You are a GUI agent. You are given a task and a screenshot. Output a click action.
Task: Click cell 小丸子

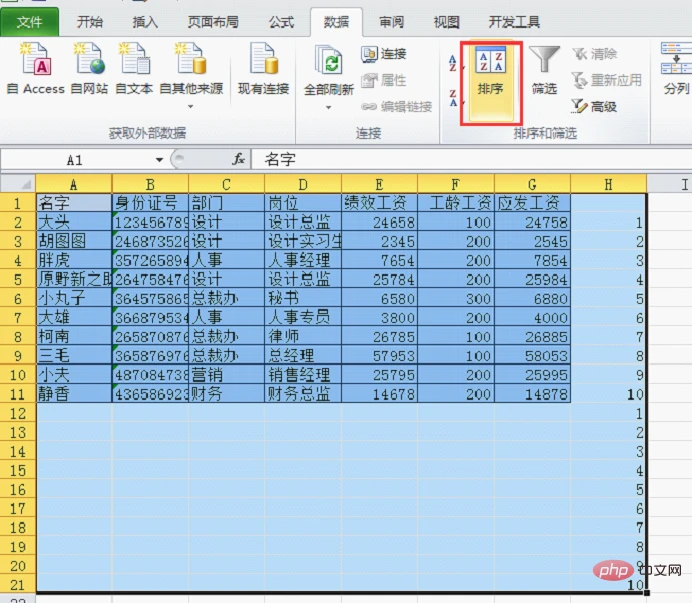(74, 298)
